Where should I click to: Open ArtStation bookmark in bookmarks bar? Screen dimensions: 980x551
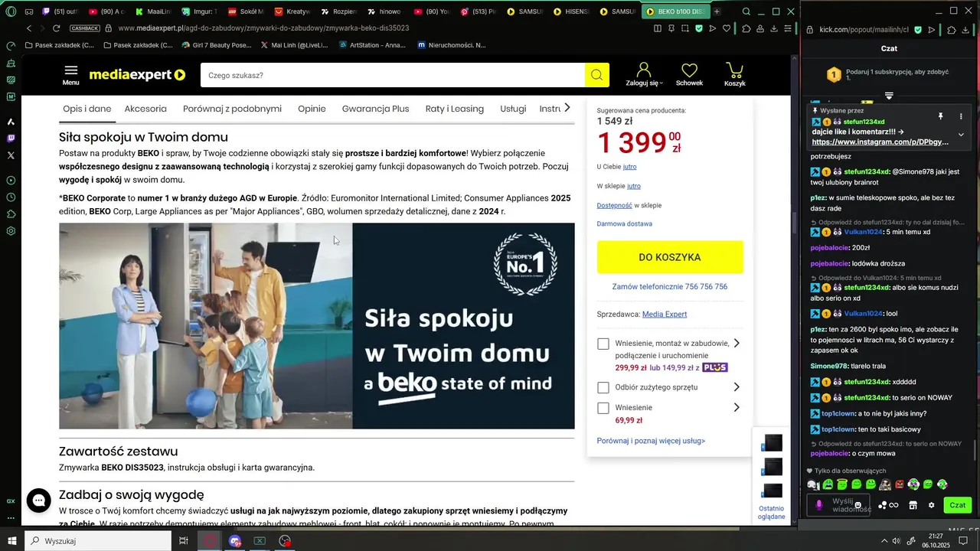(x=372, y=45)
